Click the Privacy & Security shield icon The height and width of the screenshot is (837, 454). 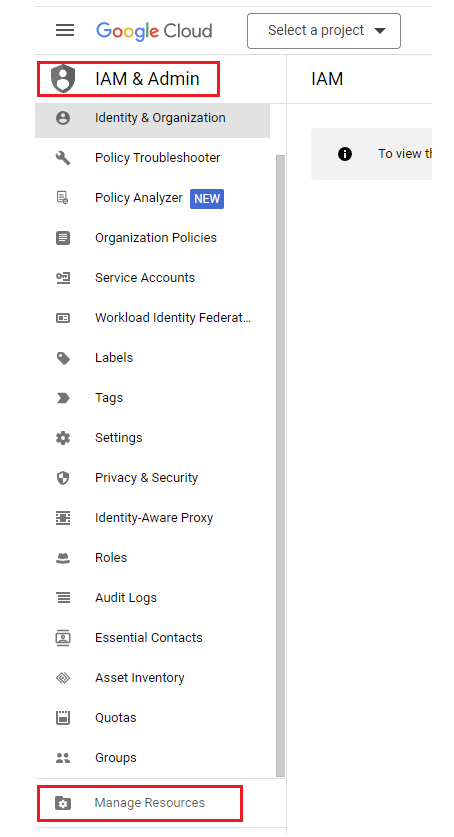[63, 478]
